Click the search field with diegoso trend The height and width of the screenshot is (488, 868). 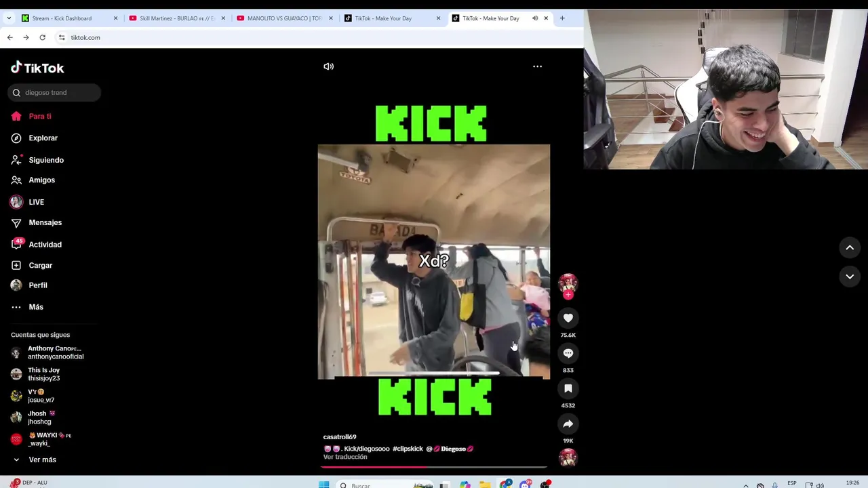pos(54,93)
